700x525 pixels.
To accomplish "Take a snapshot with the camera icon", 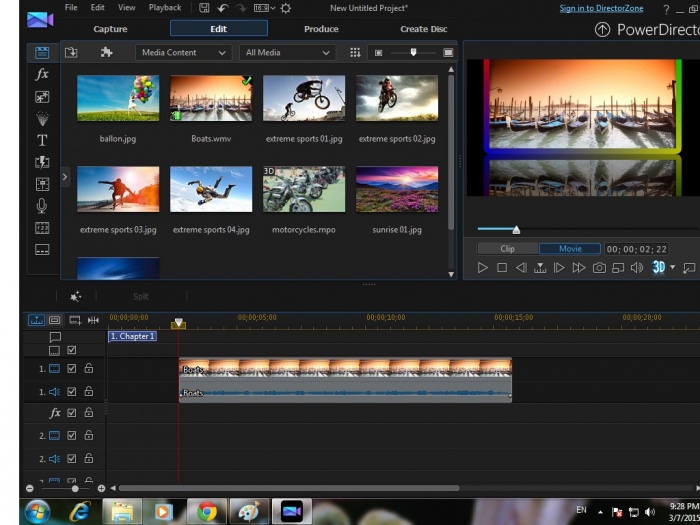I will point(599,268).
